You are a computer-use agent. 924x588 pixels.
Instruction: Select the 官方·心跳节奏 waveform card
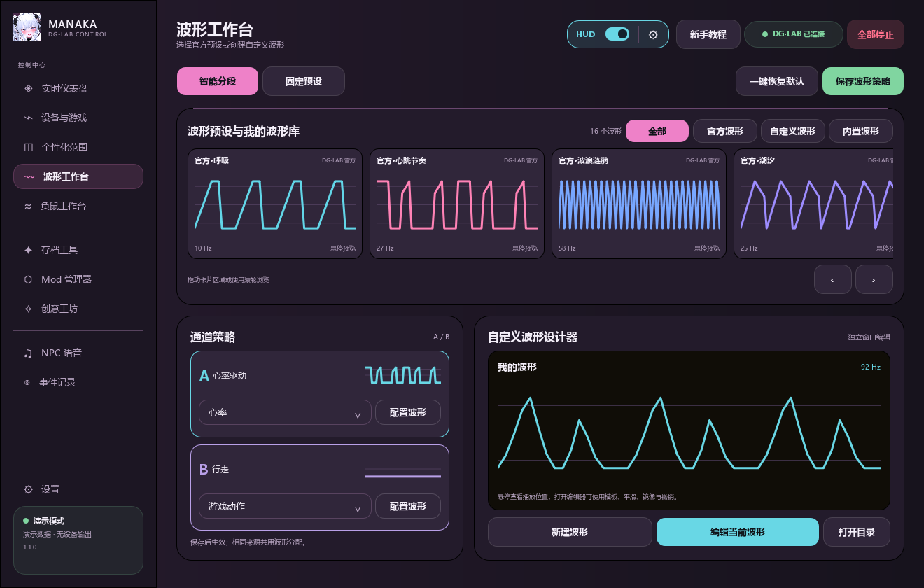coord(457,204)
